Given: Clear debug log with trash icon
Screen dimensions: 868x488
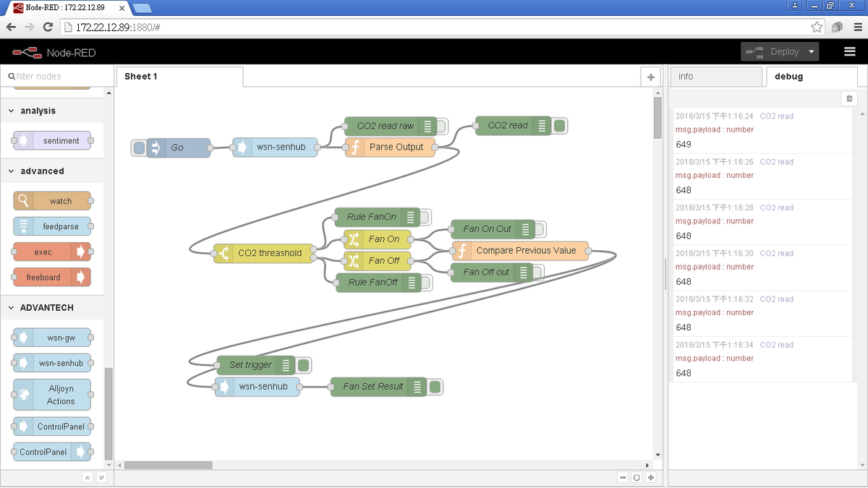Looking at the screenshot, I should tap(849, 98).
